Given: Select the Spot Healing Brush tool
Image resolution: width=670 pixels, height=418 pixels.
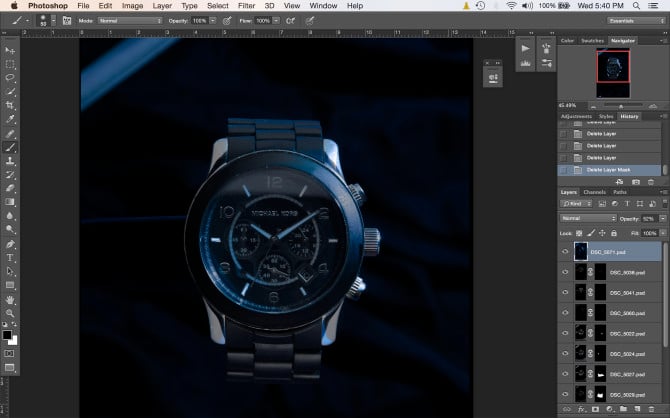Looking at the screenshot, I should 10,133.
